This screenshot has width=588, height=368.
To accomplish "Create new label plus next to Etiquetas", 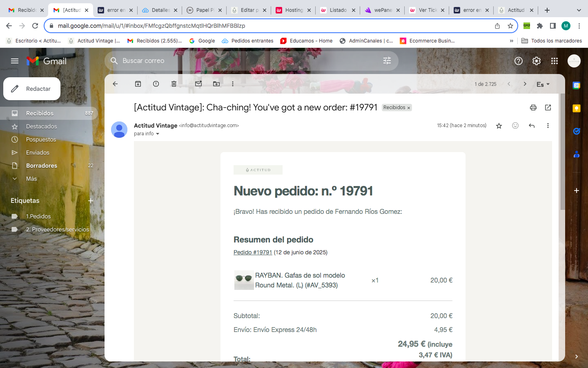I will click(x=91, y=201).
